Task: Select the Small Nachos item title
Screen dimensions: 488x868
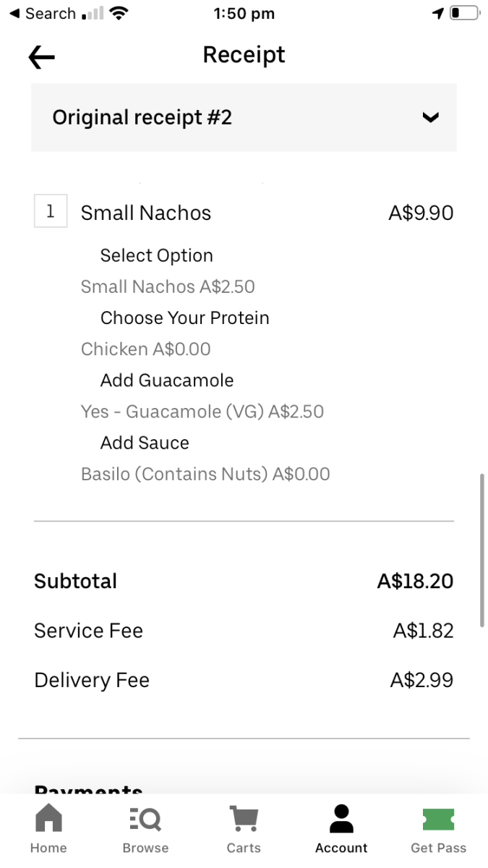Action: tap(146, 213)
